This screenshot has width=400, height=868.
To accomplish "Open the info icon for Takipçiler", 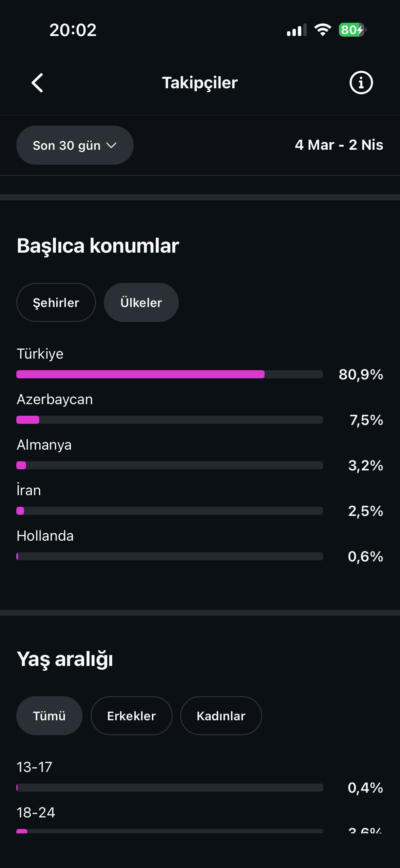I will [x=361, y=83].
